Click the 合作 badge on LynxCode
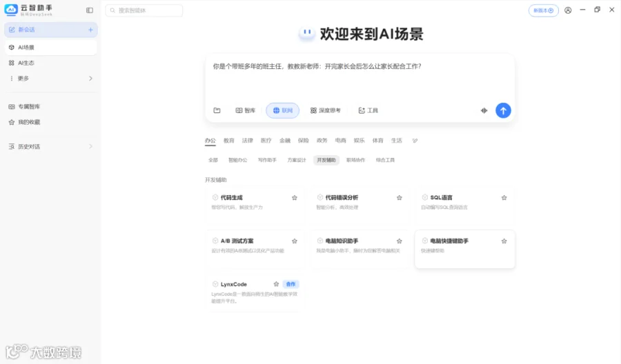 tap(290, 284)
